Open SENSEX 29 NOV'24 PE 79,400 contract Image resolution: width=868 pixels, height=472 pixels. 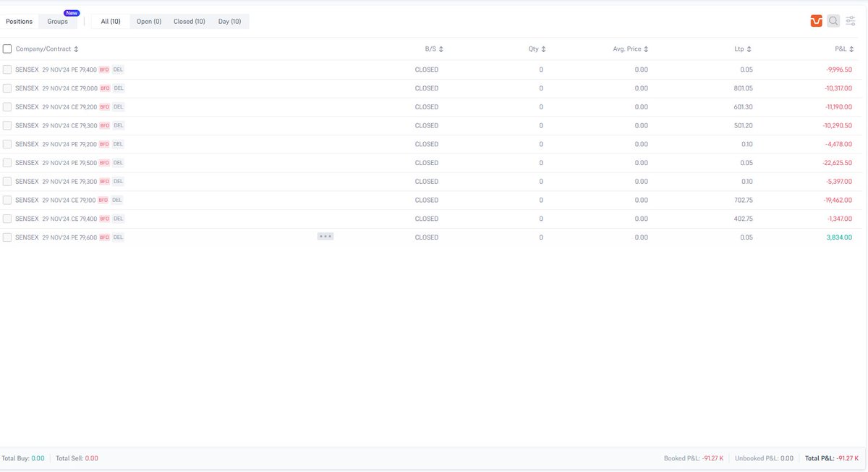click(56, 69)
